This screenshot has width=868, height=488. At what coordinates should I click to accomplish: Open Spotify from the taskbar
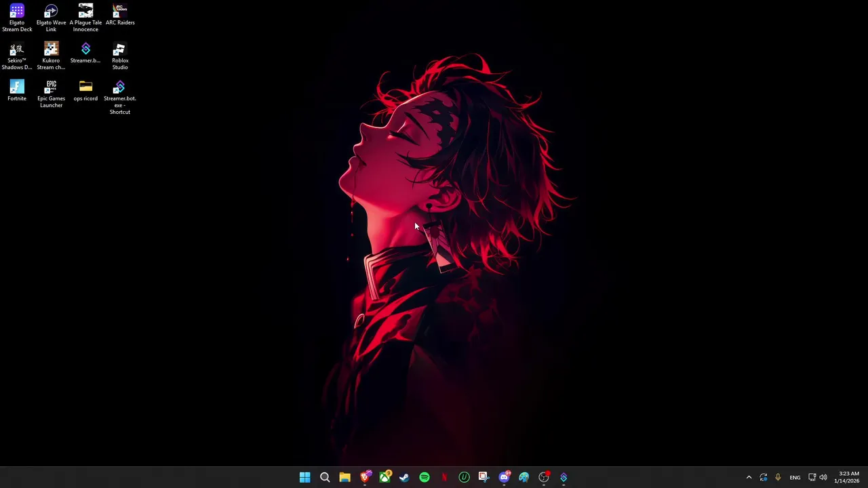tap(425, 478)
